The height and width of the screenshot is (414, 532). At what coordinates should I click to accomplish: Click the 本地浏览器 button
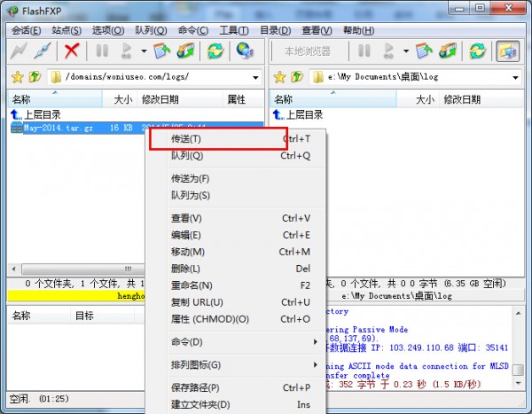[x=307, y=51]
